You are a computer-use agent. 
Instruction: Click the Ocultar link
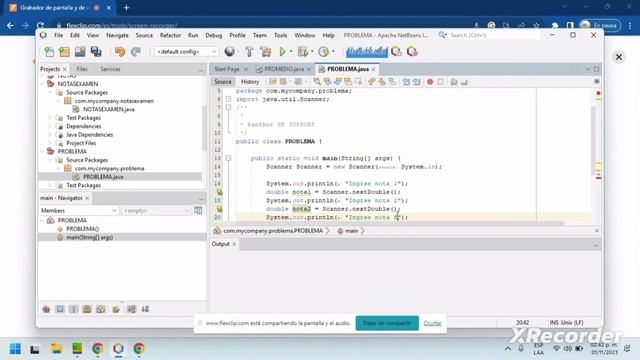(x=432, y=323)
